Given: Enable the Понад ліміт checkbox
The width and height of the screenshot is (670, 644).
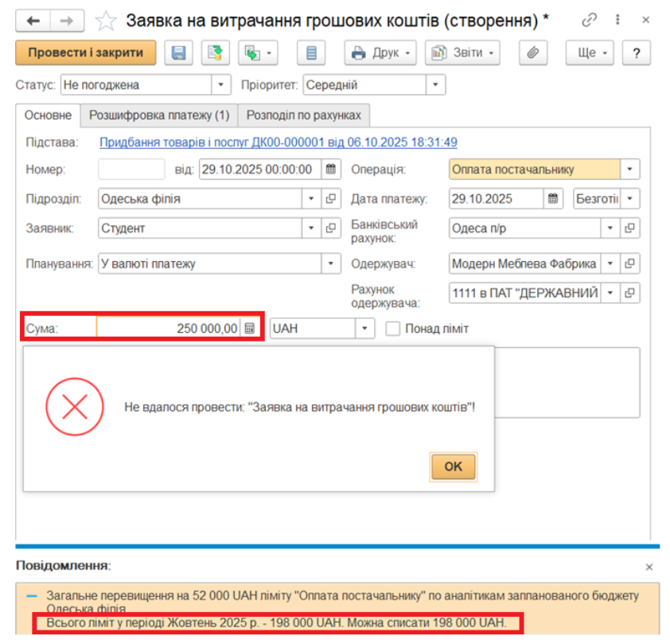Looking at the screenshot, I should 392,328.
